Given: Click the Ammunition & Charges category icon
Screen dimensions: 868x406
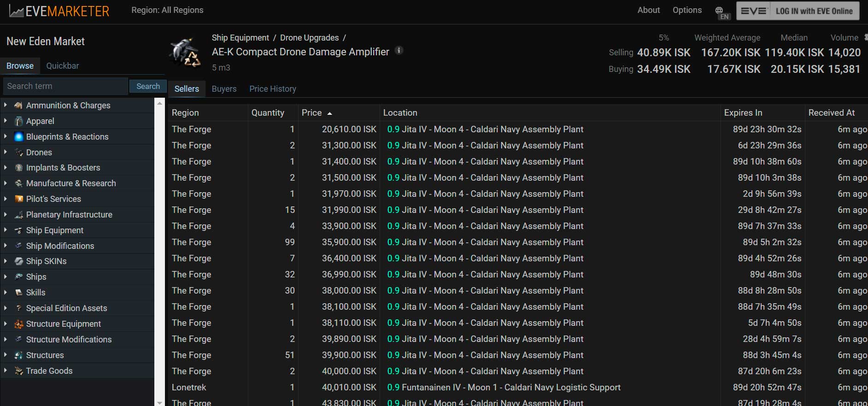Looking at the screenshot, I should 18,106.
